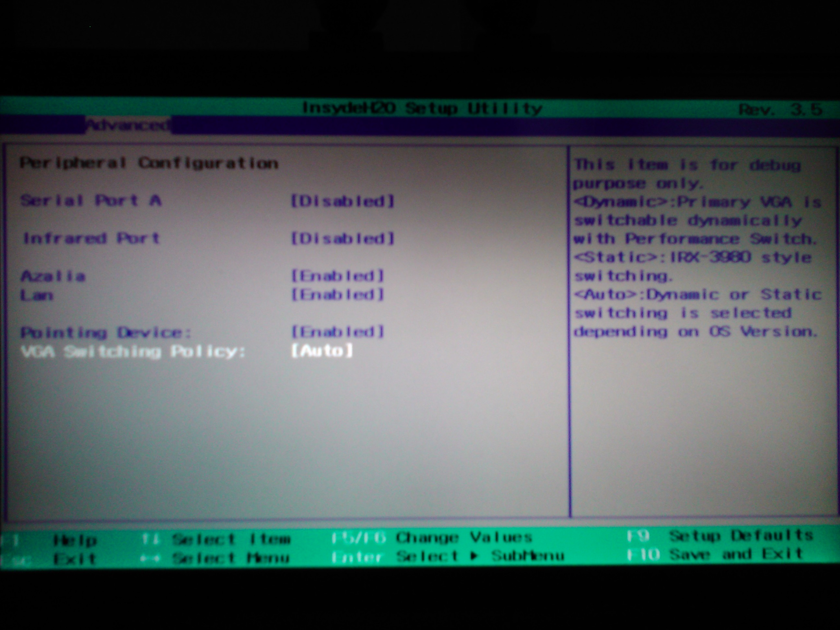This screenshot has height=630, width=840.
Task: Select the Infrared Port label
Action: click(x=91, y=238)
